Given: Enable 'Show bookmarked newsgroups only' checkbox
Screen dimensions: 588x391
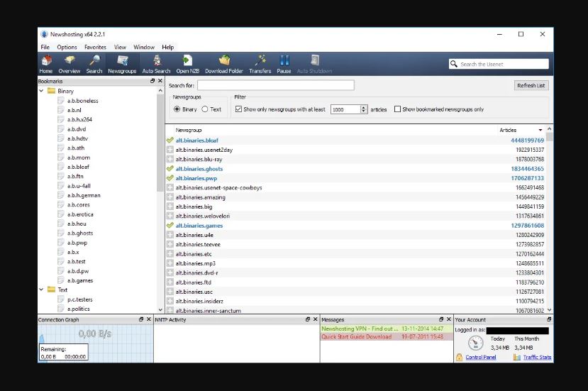Looking at the screenshot, I should click(x=397, y=109).
